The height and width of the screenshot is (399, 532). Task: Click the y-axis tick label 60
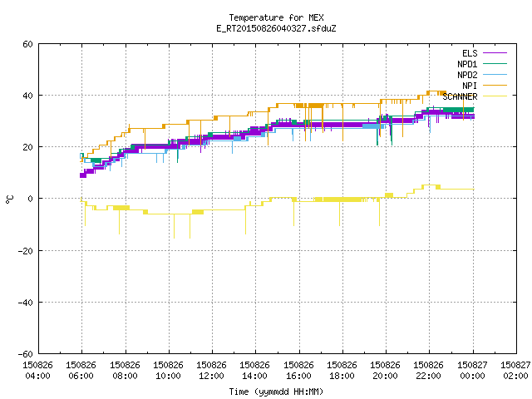pos(27,44)
